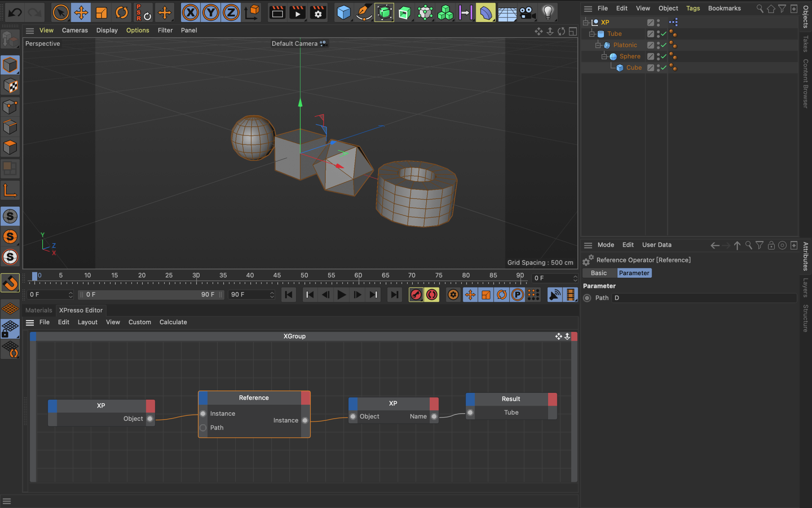Select the Reference node title
Viewport: 812px width, 508px height.
[x=254, y=398]
